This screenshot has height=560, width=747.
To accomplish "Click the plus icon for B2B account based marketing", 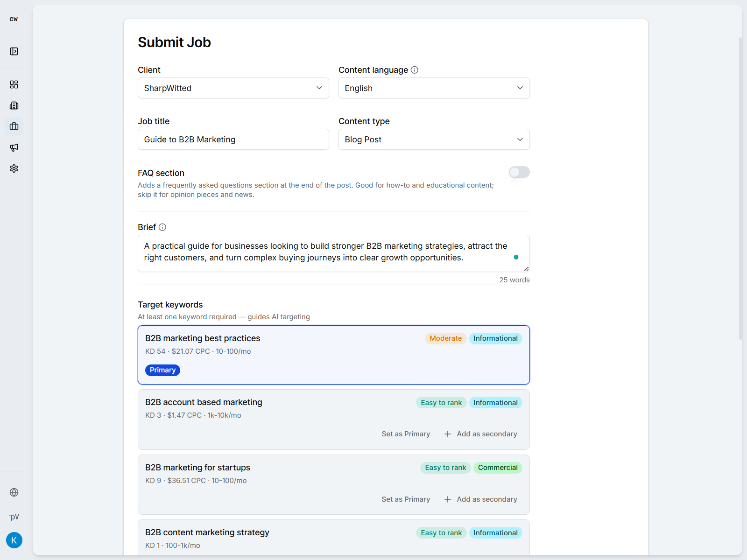I will coord(448,434).
